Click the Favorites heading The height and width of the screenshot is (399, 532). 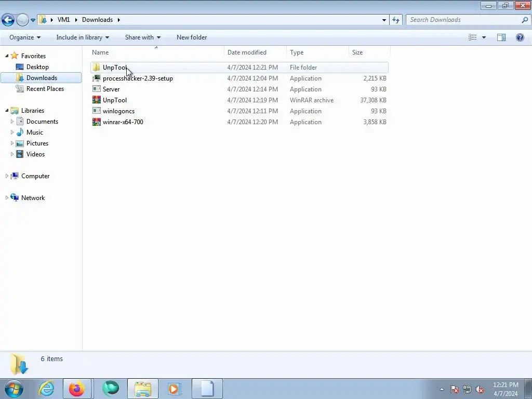tap(33, 56)
